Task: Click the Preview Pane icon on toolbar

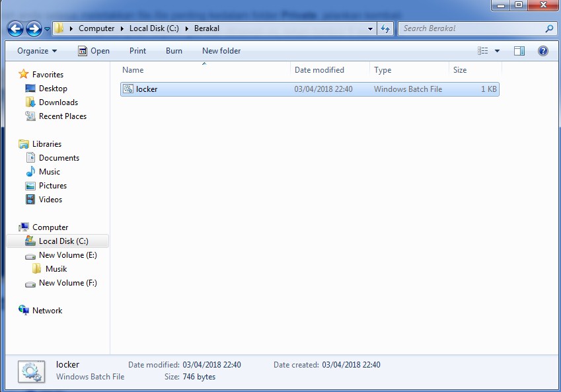Action: [519, 51]
